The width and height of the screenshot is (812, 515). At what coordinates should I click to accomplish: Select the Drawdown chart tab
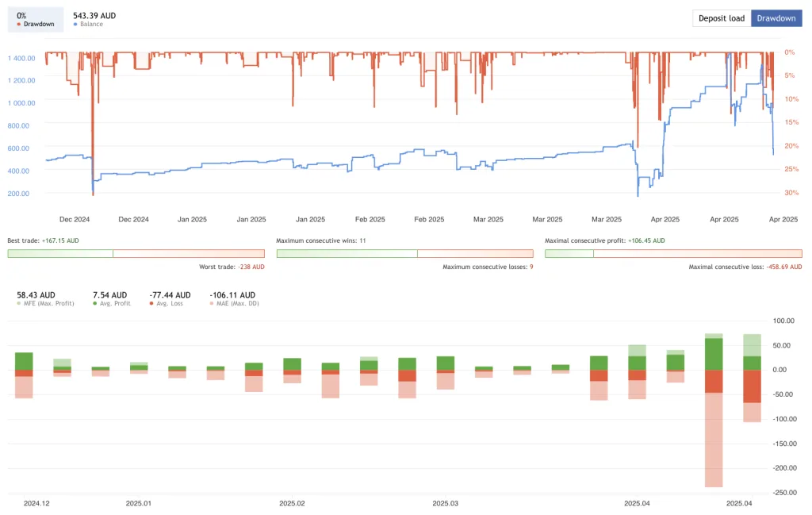click(x=776, y=18)
